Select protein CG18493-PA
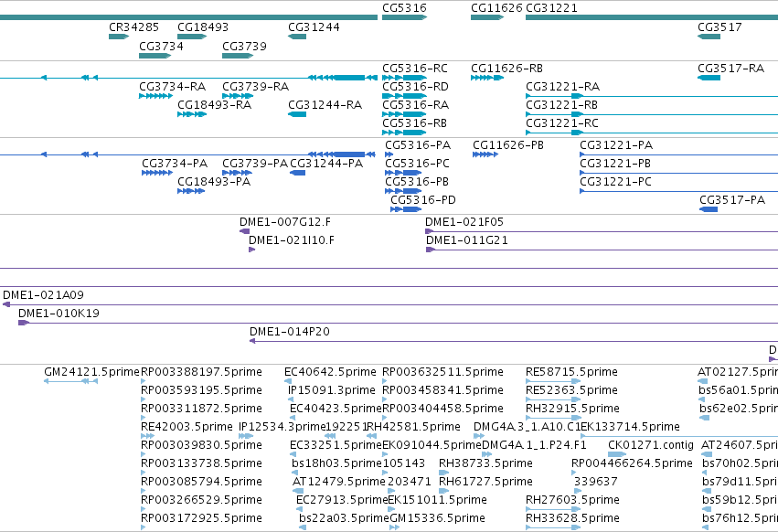 (191, 191)
